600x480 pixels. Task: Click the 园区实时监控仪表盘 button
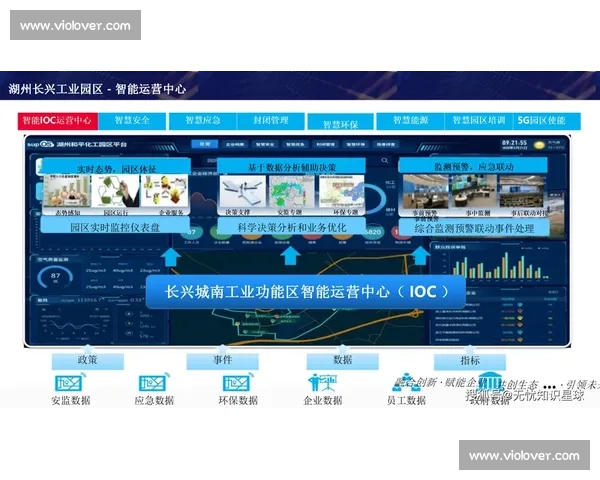[x=115, y=225]
